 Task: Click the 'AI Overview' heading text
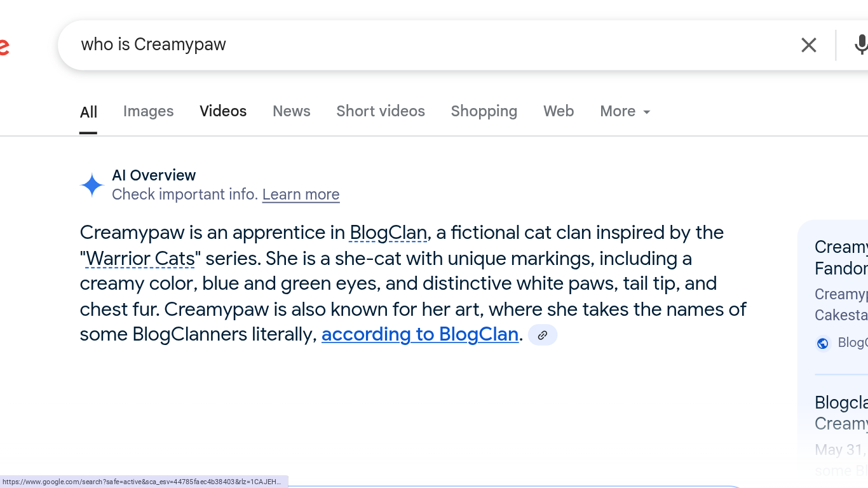pos(154,175)
